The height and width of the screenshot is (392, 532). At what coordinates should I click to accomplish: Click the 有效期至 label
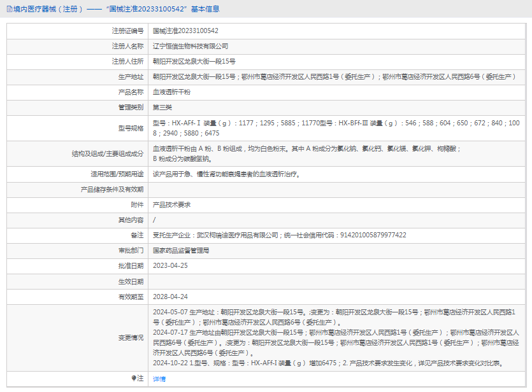pos(131,297)
